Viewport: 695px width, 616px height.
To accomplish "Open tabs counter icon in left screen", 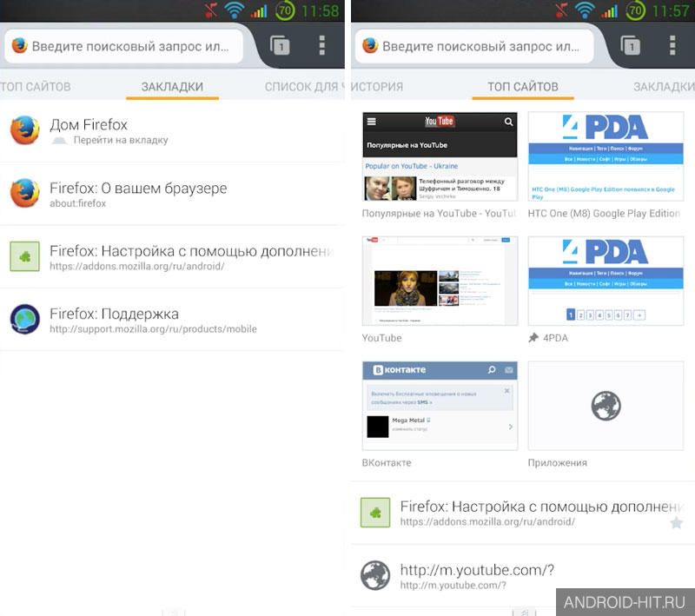I will [280, 45].
